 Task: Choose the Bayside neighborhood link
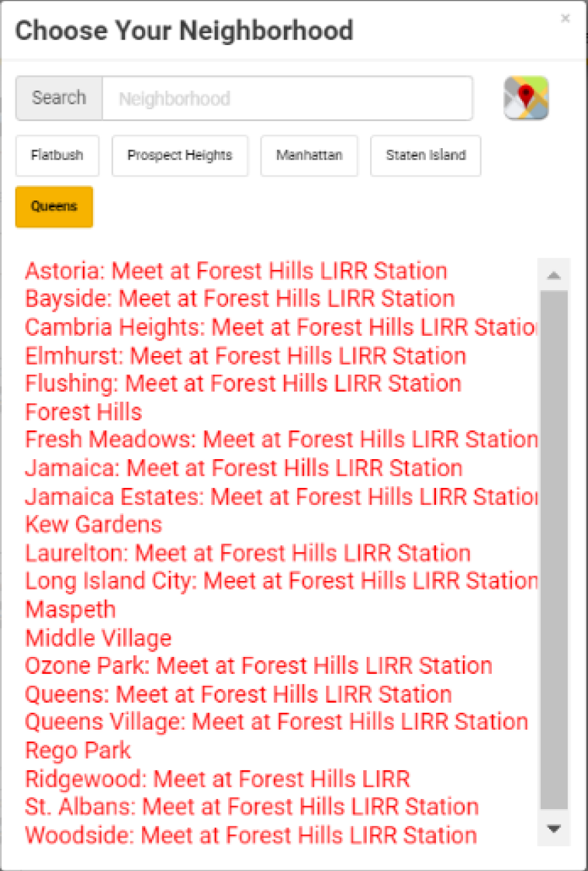click(240, 298)
